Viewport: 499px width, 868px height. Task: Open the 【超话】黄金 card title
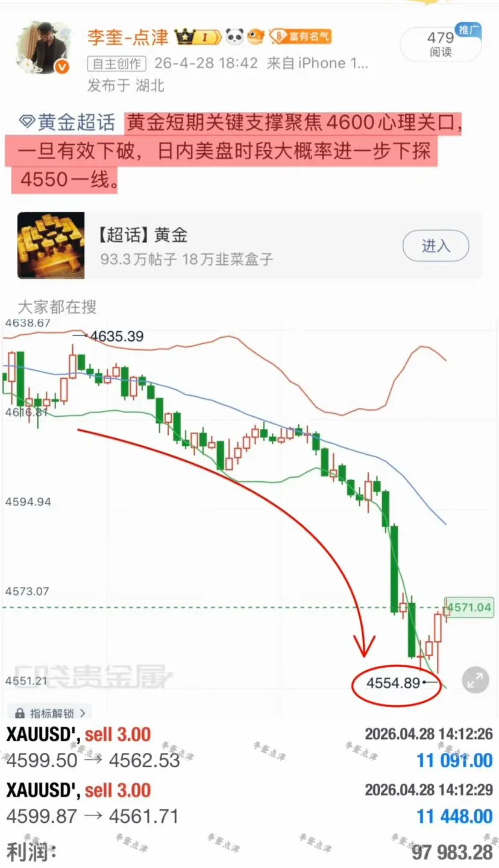tap(142, 235)
